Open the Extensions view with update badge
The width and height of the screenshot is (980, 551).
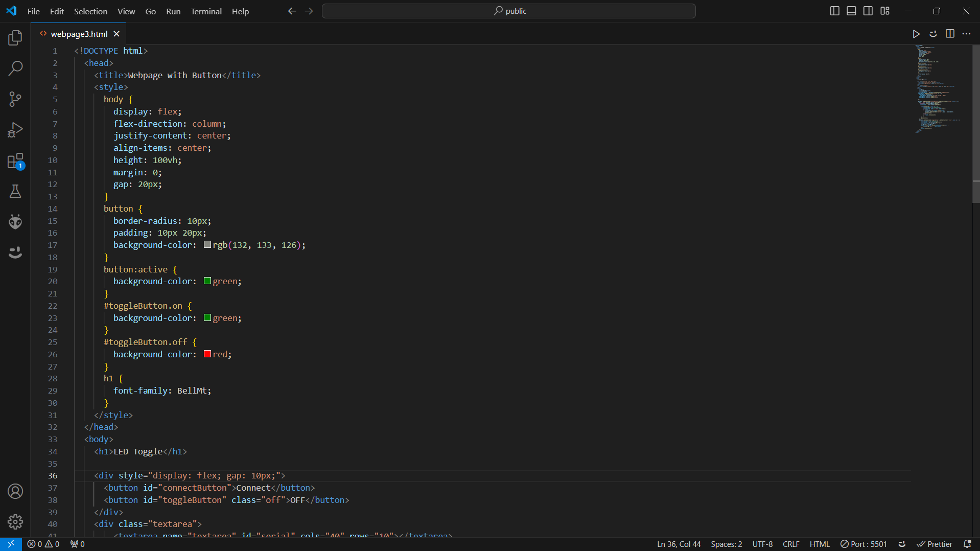click(x=15, y=161)
